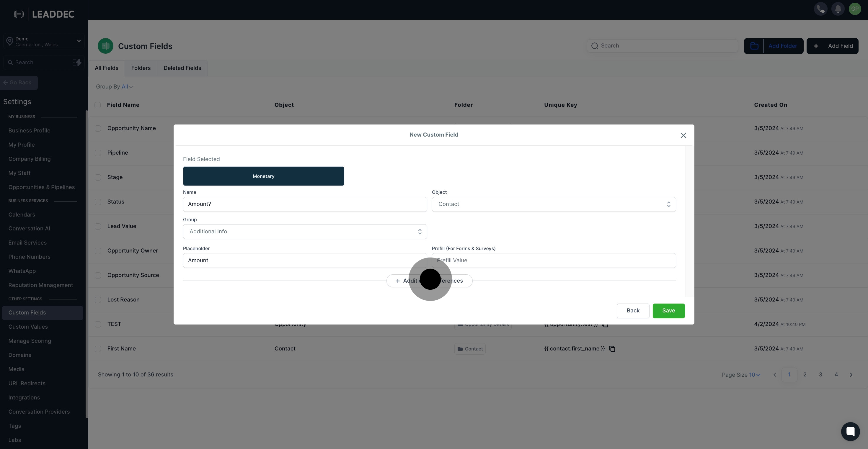Check the Opportunity Owner row checkbox
The width and height of the screenshot is (868, 449).
(98, 251)
